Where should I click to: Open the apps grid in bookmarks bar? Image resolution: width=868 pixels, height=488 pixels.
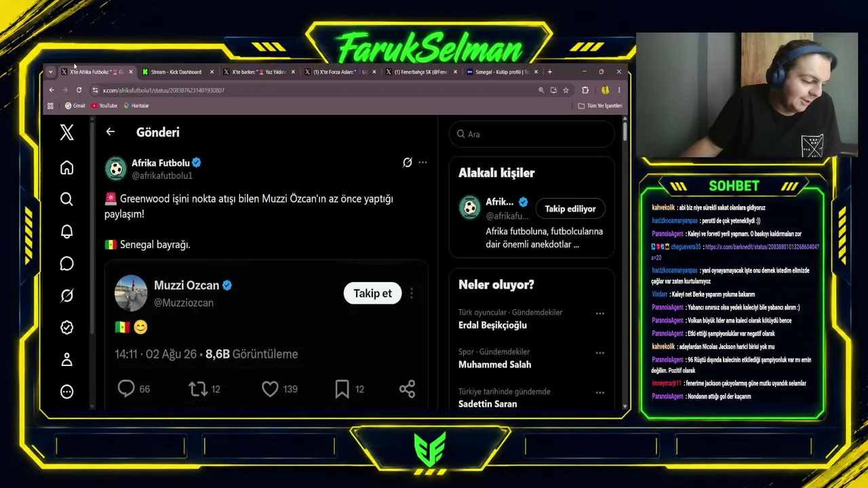click(50, 106)
